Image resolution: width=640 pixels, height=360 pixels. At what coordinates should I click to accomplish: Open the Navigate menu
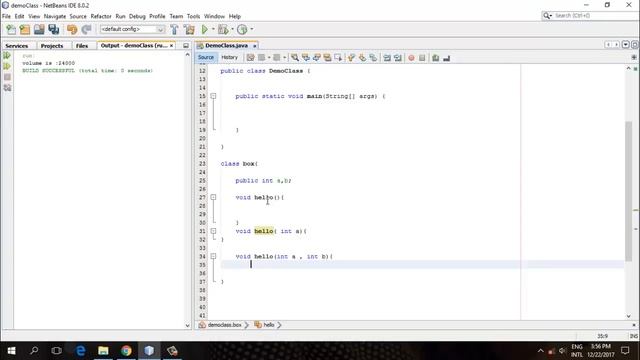55,16
